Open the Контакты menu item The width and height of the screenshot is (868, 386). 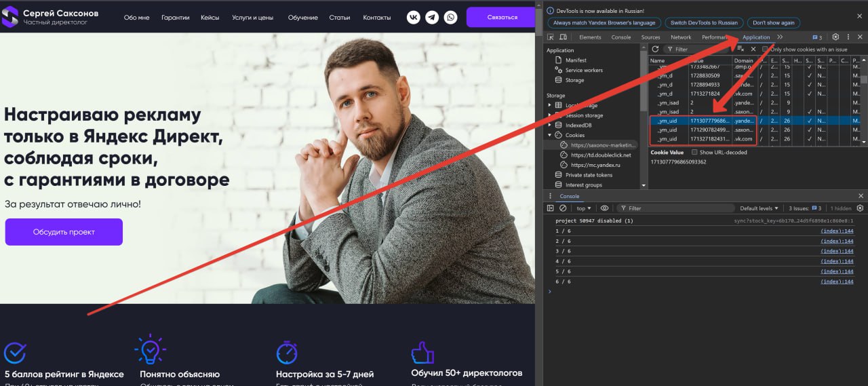coord(376,18)
